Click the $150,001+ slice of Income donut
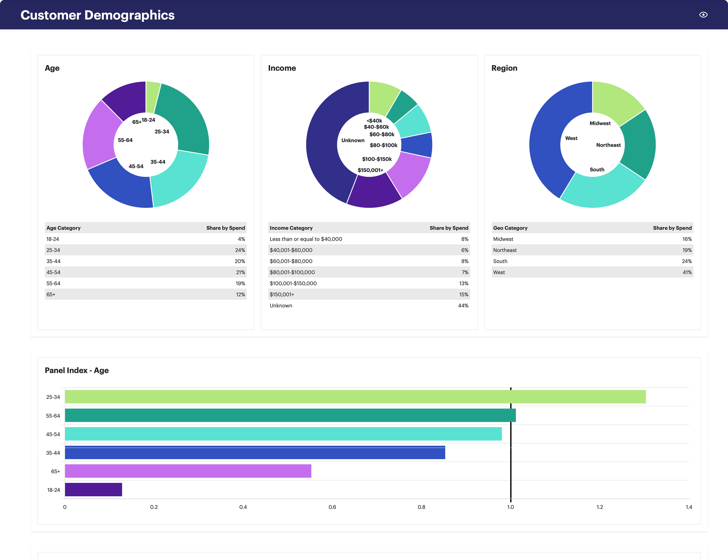Screen dimensions: 728x560 click(373, 192)
